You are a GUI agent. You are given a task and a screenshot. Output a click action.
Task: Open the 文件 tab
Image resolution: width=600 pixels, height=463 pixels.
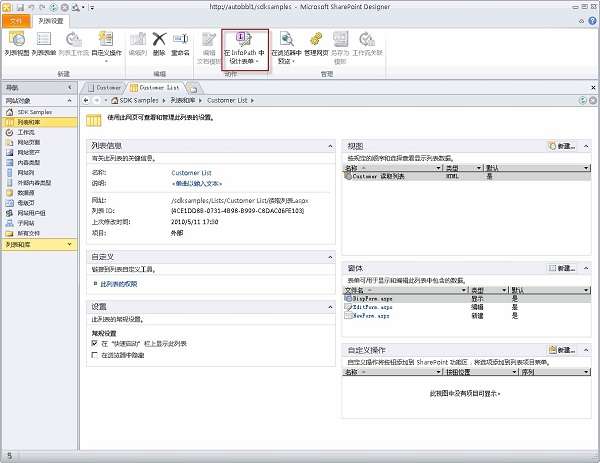coord(14,19)
